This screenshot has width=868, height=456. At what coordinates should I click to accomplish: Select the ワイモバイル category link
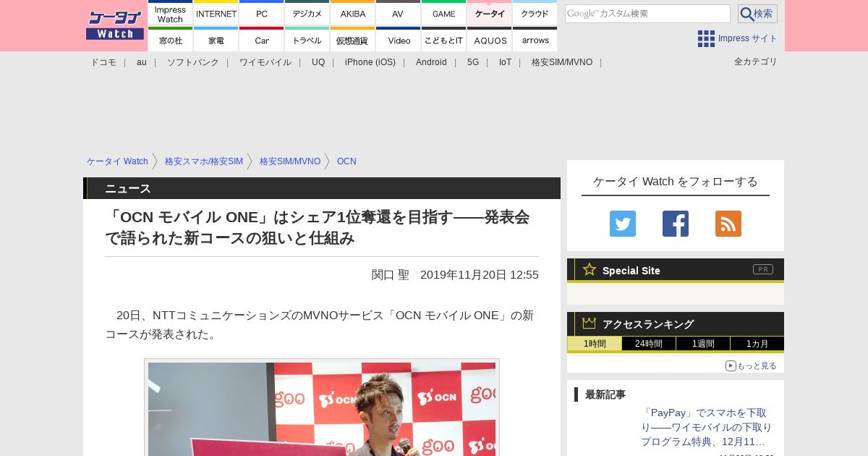pos(265,62)
